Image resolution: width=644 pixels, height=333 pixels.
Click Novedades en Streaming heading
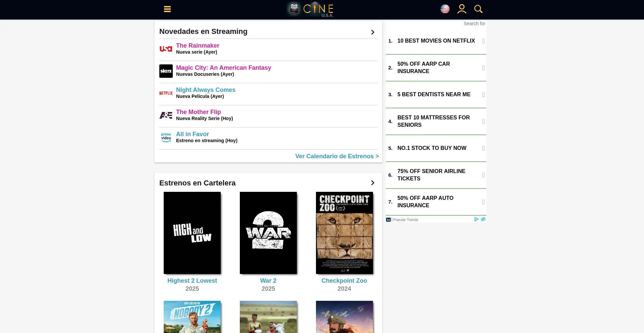click(x=203, y=32)
